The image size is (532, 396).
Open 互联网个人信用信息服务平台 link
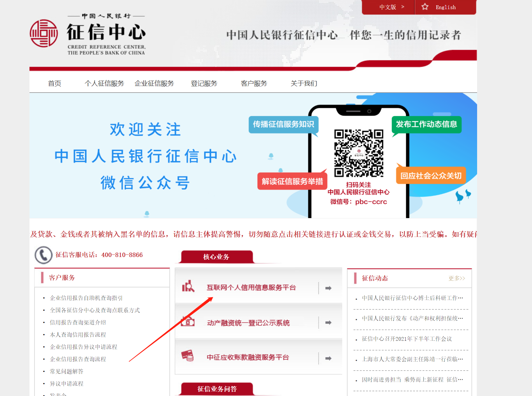point(251,287)
